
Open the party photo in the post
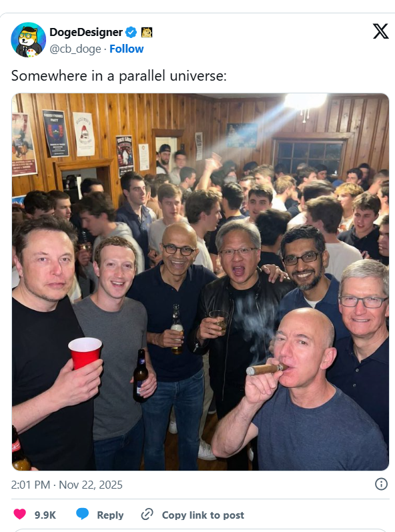(x=200, y=282)
